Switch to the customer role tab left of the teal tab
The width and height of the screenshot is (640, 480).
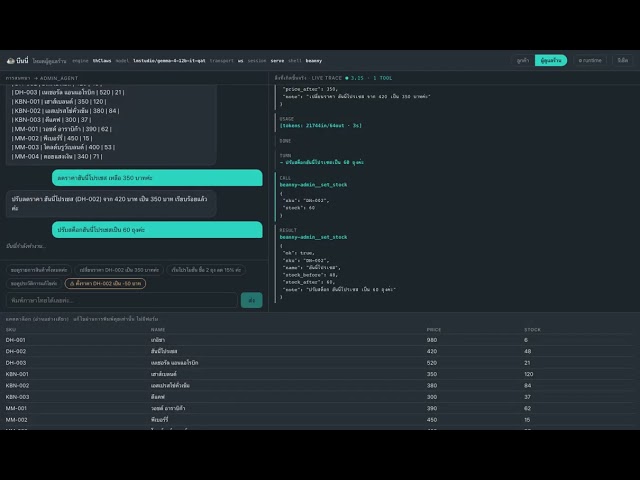[522, 60]
